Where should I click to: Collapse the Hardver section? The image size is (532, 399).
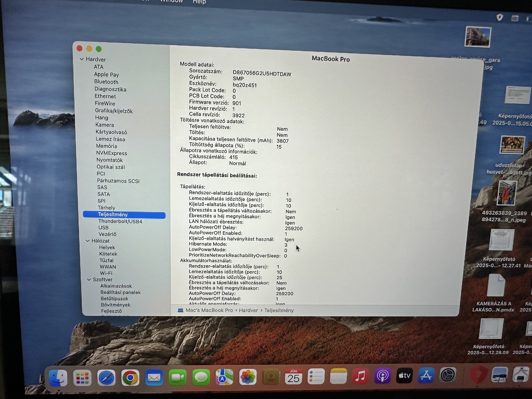[82, 59]
